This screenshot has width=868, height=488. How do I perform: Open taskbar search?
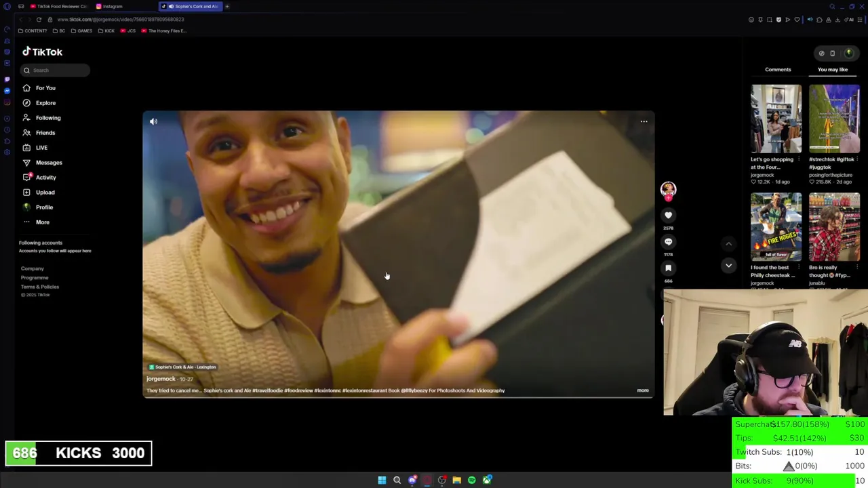coord(397,480)
